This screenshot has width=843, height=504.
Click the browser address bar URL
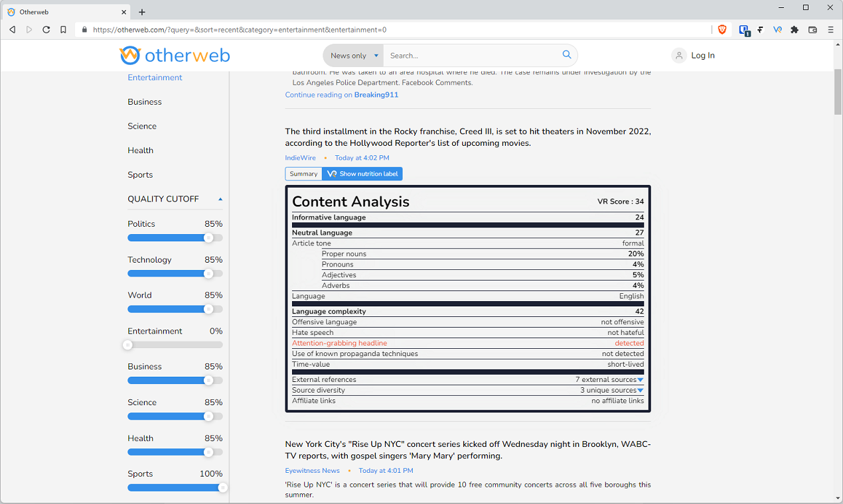point(240,30)
